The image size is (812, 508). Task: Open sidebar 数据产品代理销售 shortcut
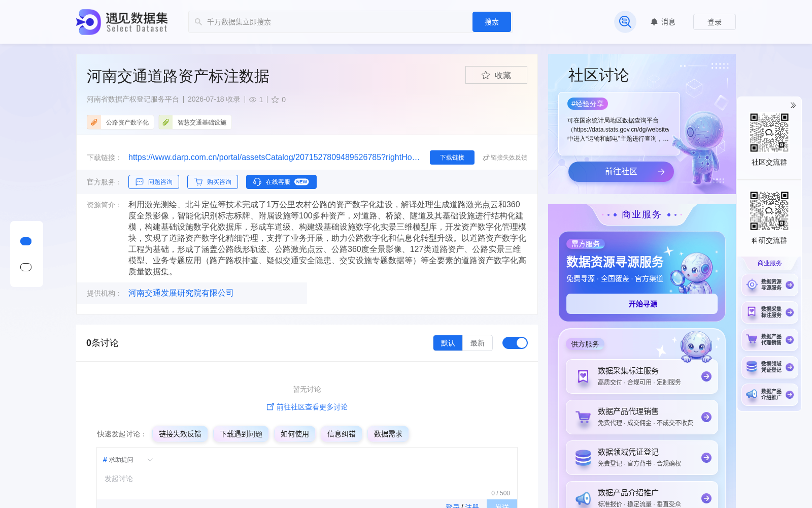[770, 340]
